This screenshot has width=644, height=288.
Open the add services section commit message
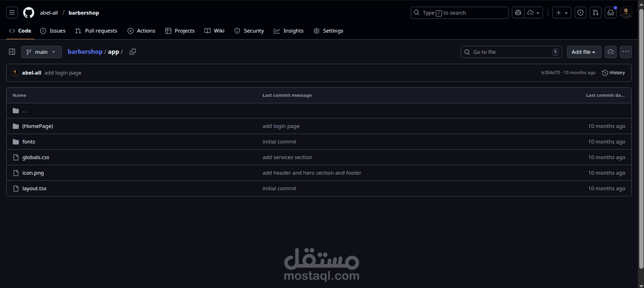click(288, 157)
